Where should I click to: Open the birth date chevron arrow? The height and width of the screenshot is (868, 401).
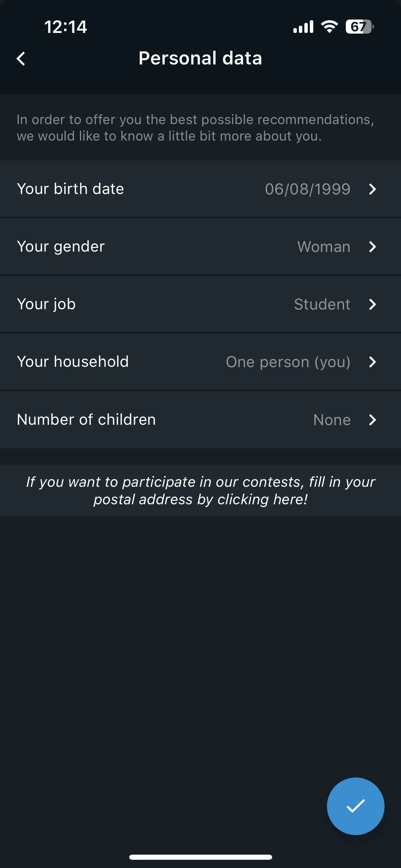coord(373,189)
